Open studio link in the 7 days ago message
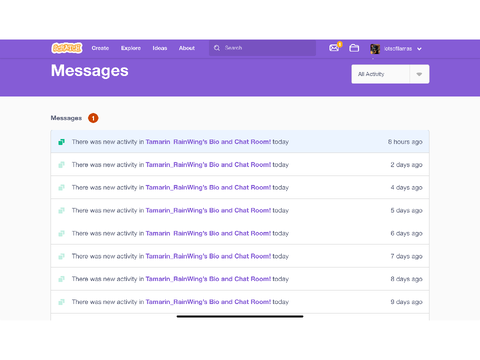The width and height of the screenshot is (480, 360). 208,256
